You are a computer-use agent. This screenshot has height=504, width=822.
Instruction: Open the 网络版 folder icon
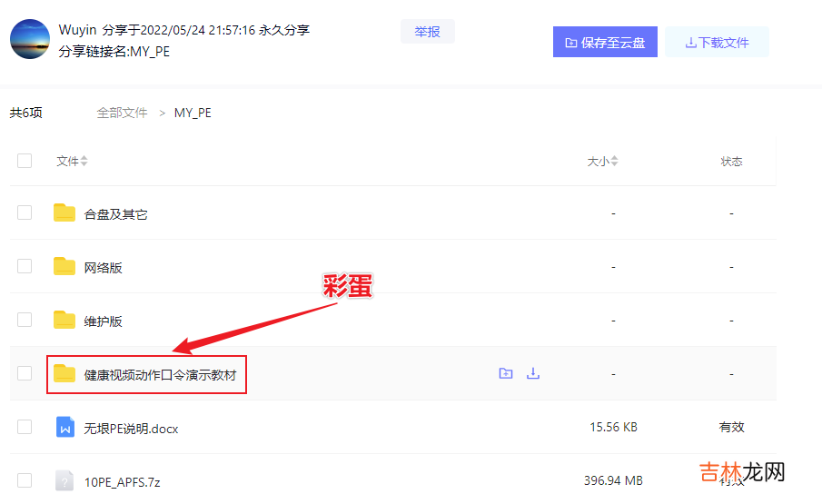[x=64, y=267]
